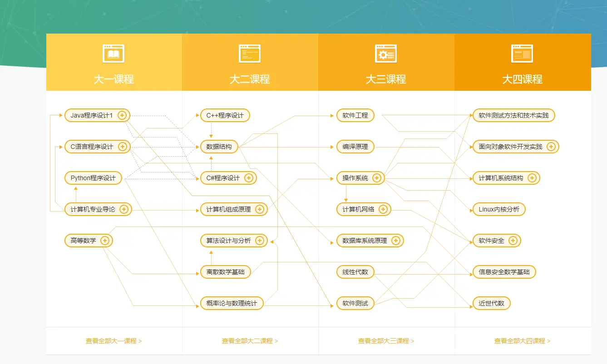Screen dimensions: 607x364
Task: Click the 软件工程 course node
Action: click(x=355, y=115)
